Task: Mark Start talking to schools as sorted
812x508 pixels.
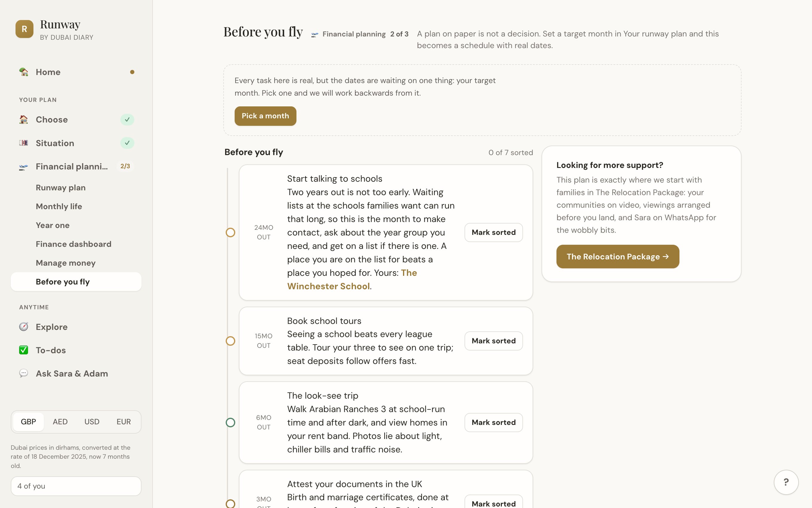Action: 493,232
